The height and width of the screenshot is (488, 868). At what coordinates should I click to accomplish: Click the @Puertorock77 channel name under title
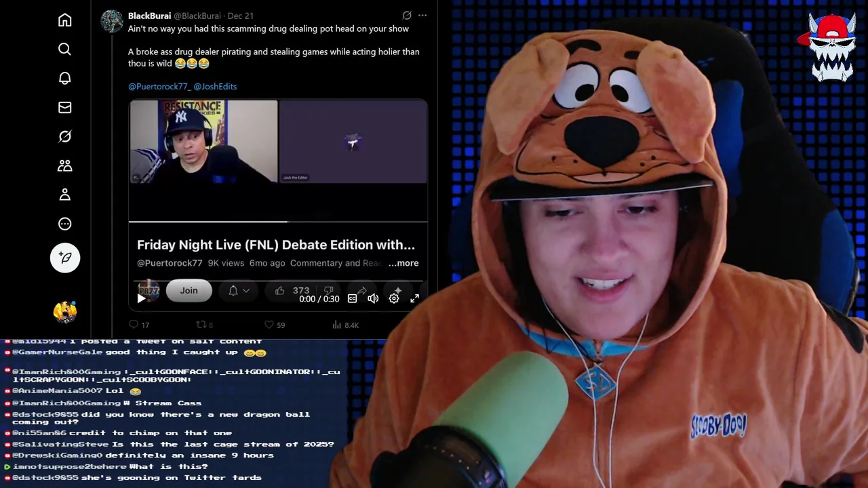tap(170, 263)
